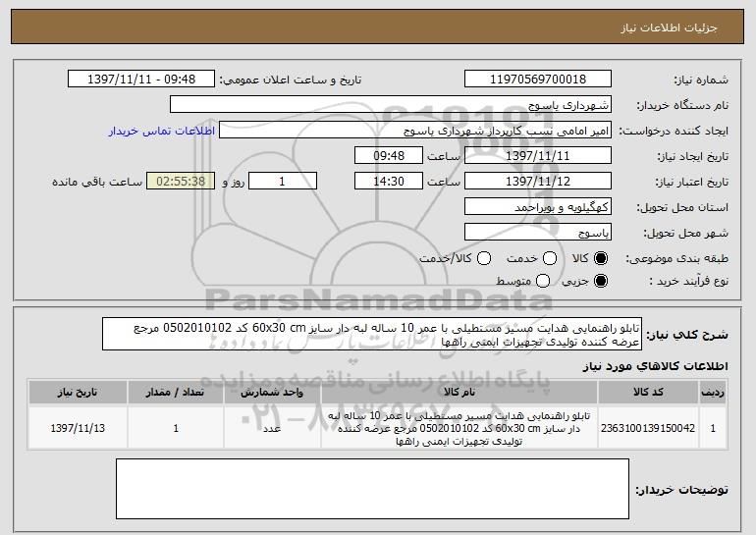
Task: Click the delivery province field کهگیلویه و بویراحمد
Action: [538, 207]
